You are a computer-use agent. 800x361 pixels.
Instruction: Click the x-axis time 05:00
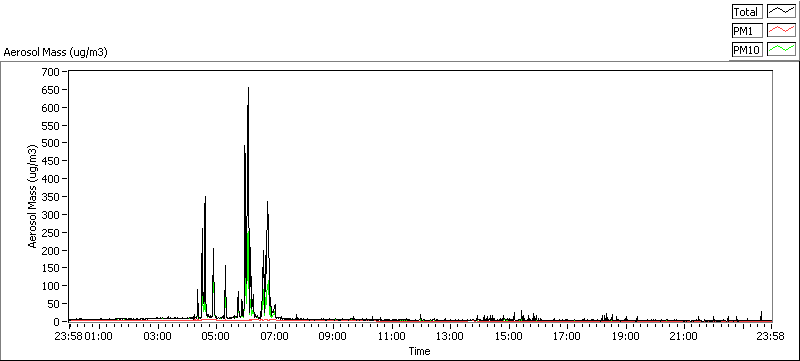pyautogui.click(x=216, y=336)
